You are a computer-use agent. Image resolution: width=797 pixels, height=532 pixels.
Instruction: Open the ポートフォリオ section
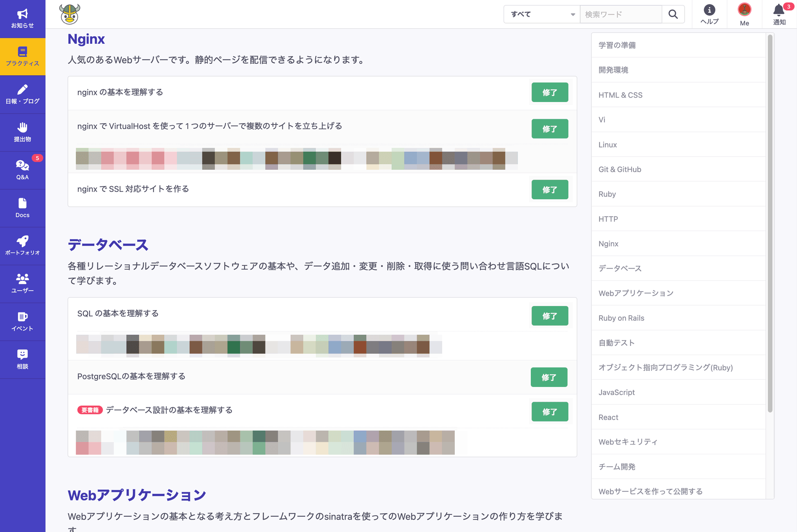coord(22,245)
